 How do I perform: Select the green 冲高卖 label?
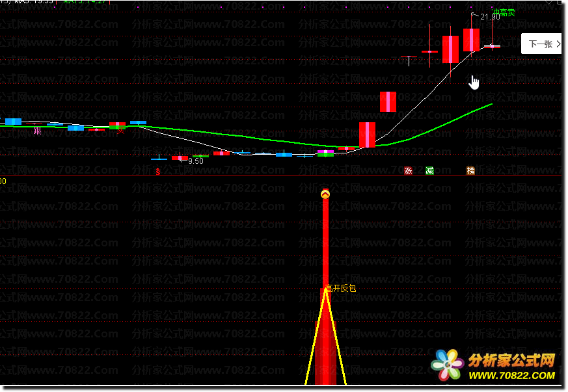coord(504,13)
